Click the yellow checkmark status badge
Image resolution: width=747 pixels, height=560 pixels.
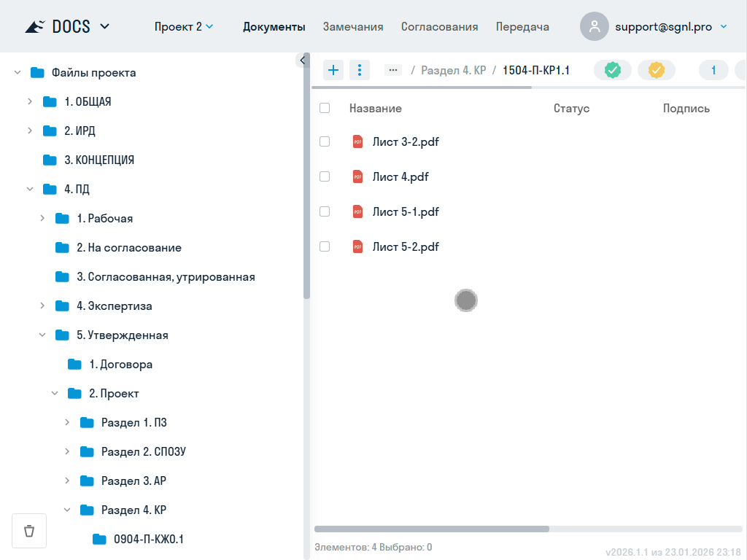tap(657, 70)
